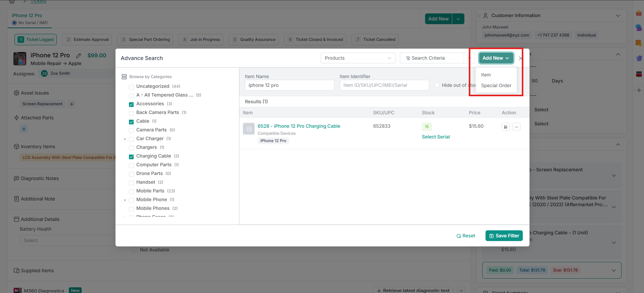Check the Uncategorized category checkbox
Viewport: 644px width, 293px height.
coord(131,87)
